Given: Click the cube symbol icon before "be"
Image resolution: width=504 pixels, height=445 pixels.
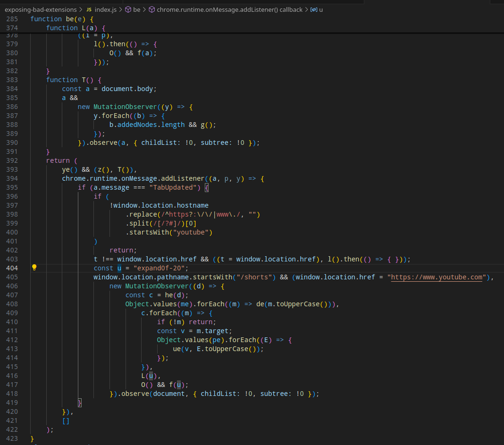Looking at the screenshot, I should pos(128,9).
